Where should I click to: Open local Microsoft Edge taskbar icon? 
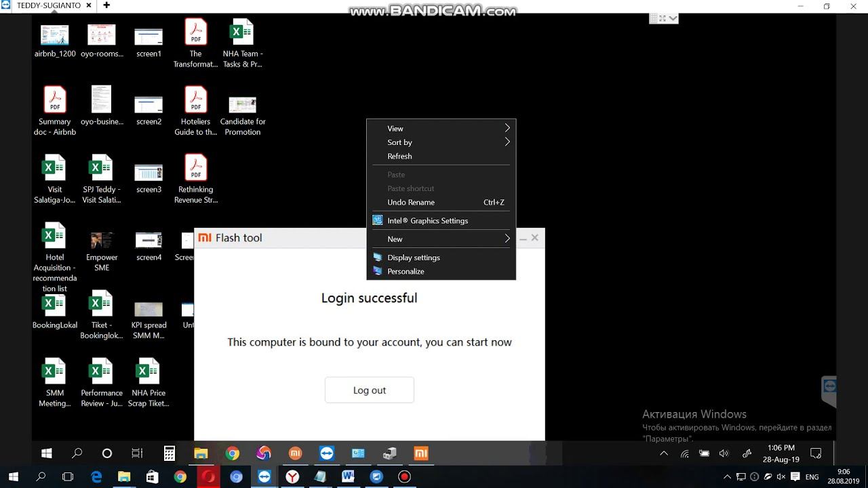click(96, 476)
